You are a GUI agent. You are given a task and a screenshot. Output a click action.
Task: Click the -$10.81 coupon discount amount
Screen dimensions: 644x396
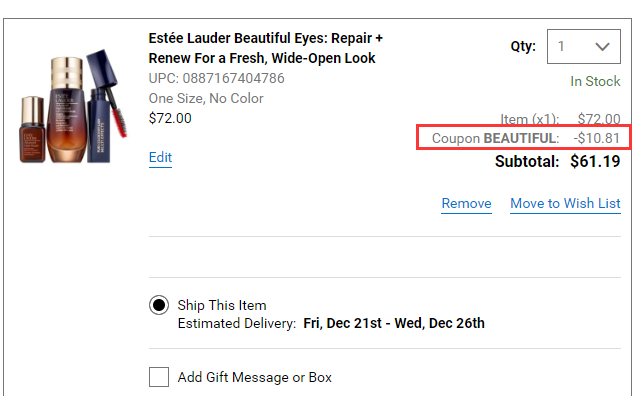pyautogui.click(x=596, y=138)
